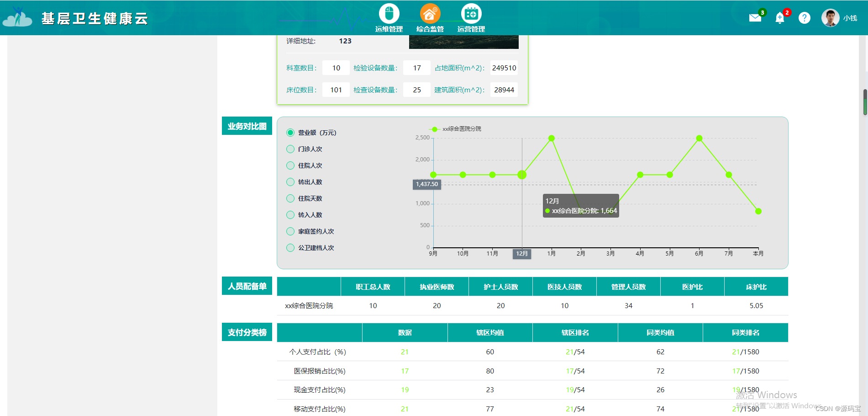Open the 业务对比图 section header

tap(247, 126)
